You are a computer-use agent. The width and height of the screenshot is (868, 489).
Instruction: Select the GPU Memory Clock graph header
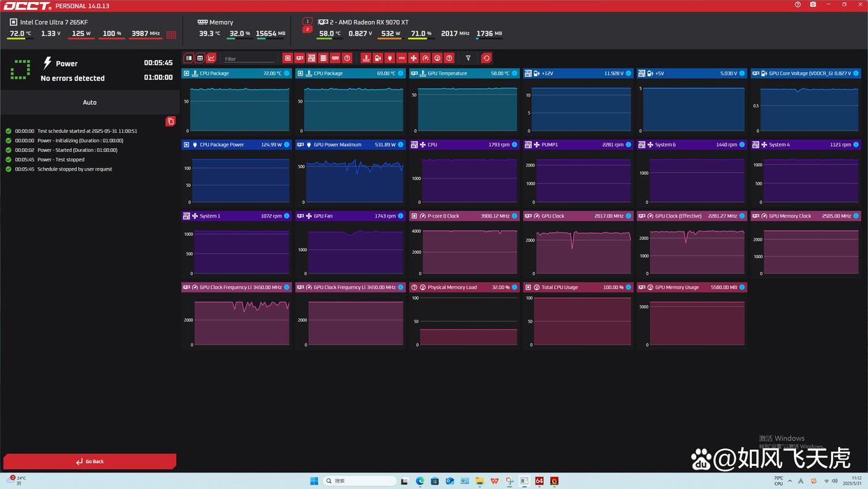point(806,216)
